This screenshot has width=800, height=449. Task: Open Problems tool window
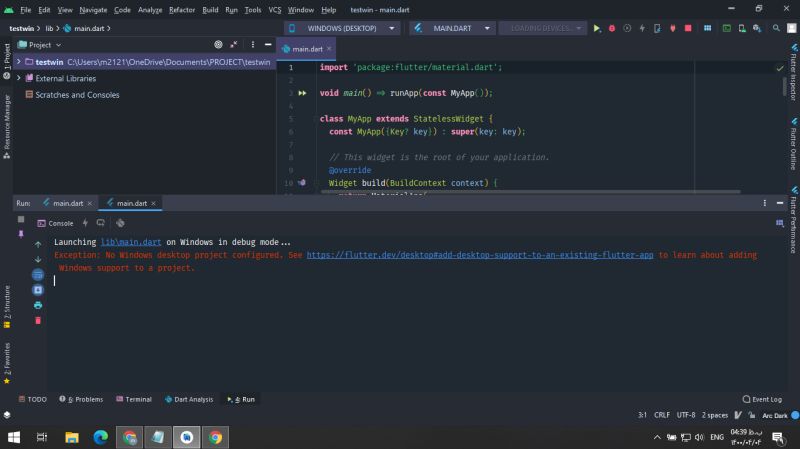(81, 399)
